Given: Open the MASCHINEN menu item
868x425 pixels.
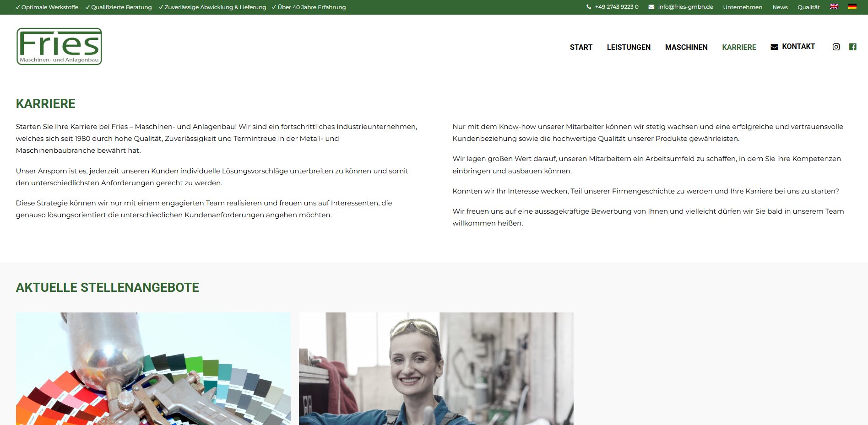Looking at the screenshot, I should [686, 47].
